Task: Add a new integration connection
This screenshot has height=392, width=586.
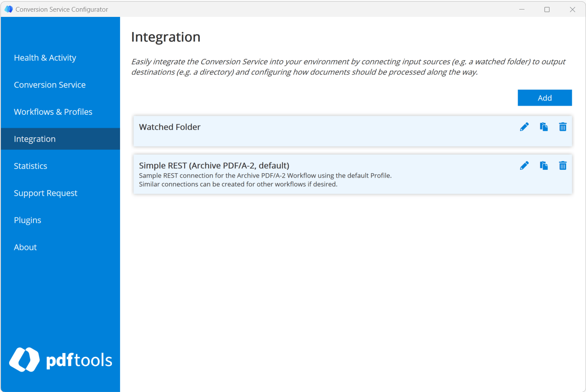Action: [544, 97]
